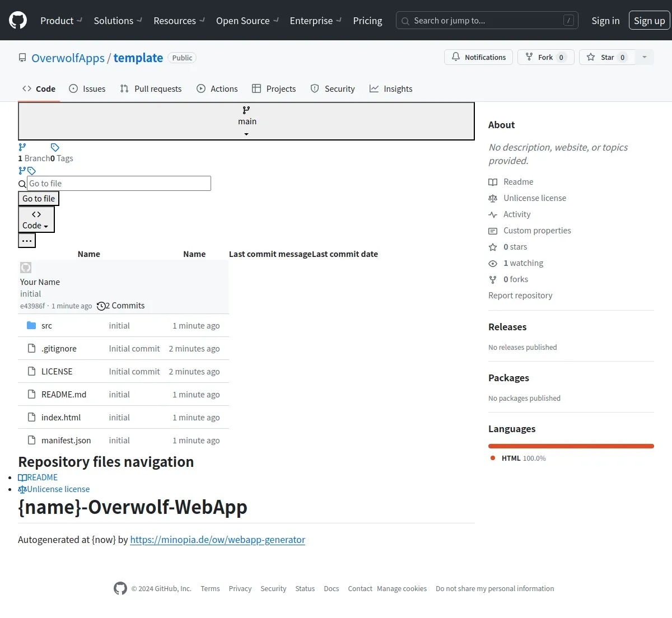Open the Solutions dropdown menu
Screen dimensions: 672x618
(x=118, y=21)
